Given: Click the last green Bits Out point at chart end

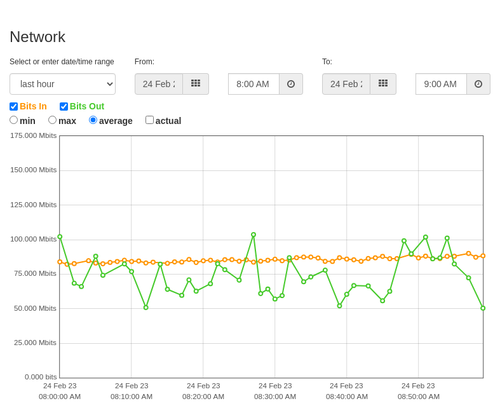Looking at the screenshot, I should pyautogui.click(x=483, y=308).
